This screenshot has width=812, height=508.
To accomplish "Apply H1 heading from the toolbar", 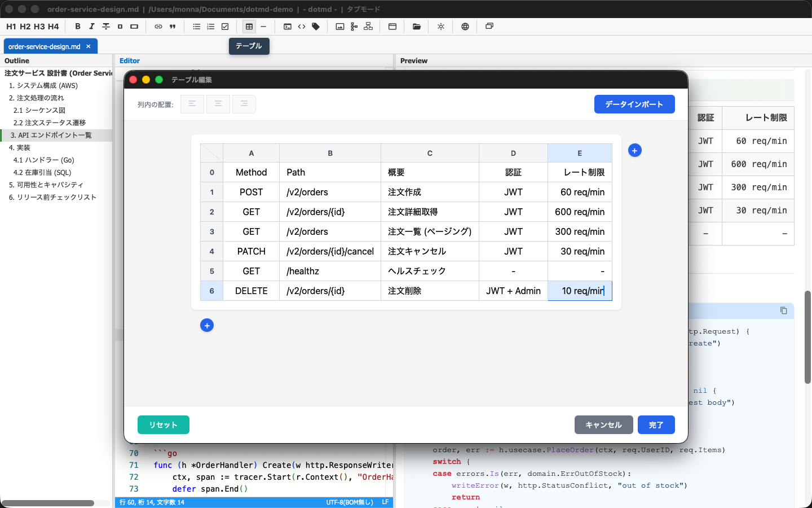I will 11,27.
